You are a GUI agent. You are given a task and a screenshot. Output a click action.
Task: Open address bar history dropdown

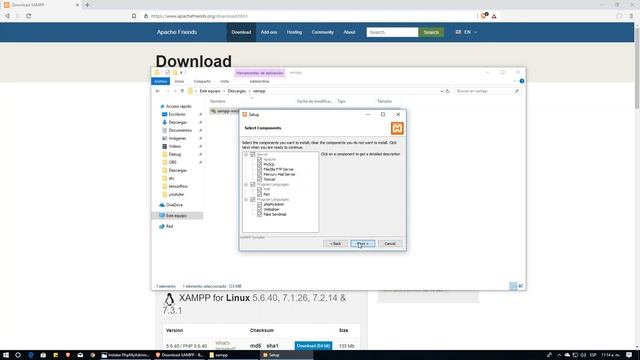pos(442,91)
